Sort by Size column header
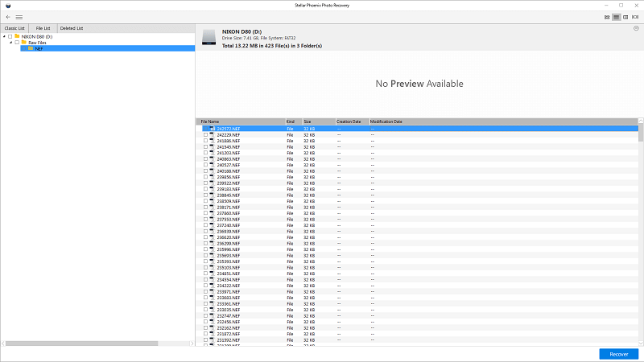This screenshot has height=362, width=644. click(319, 121)
